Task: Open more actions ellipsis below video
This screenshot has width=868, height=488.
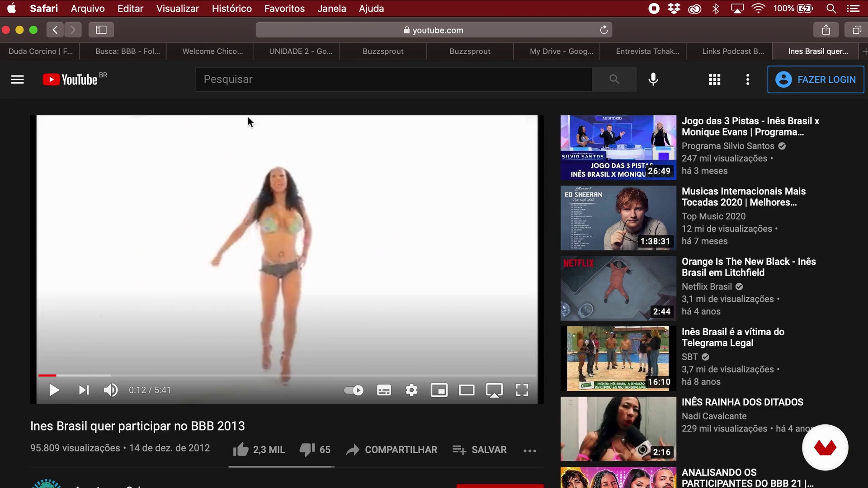Action: click(530, 450)
